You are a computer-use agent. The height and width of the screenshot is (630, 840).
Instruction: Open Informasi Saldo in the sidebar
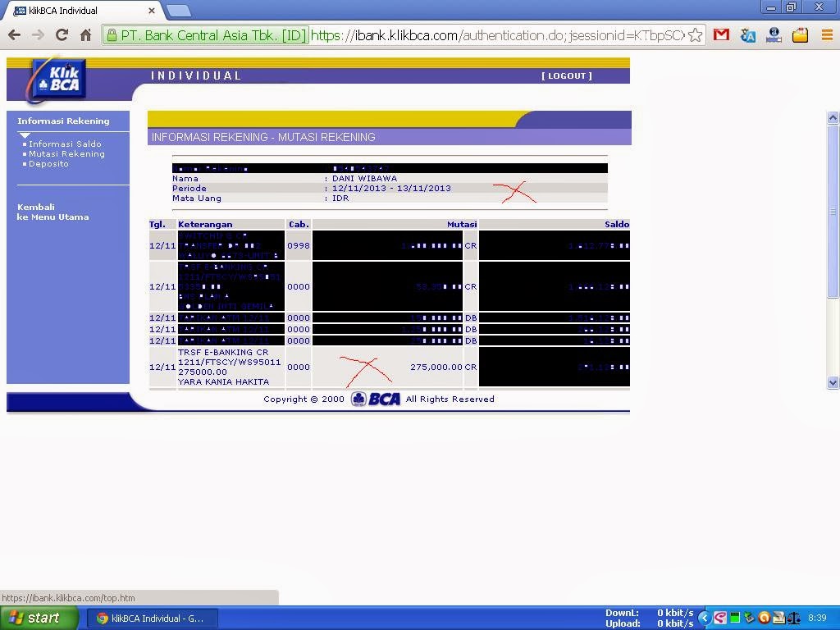tap(65, 144)
